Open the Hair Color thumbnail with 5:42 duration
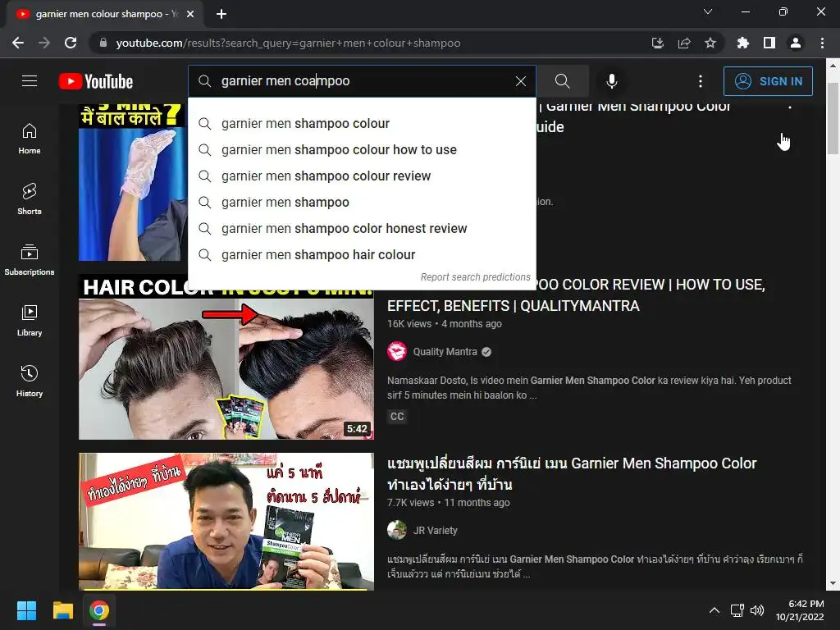This screenshot has height=630, width=840. click(226, 357)
